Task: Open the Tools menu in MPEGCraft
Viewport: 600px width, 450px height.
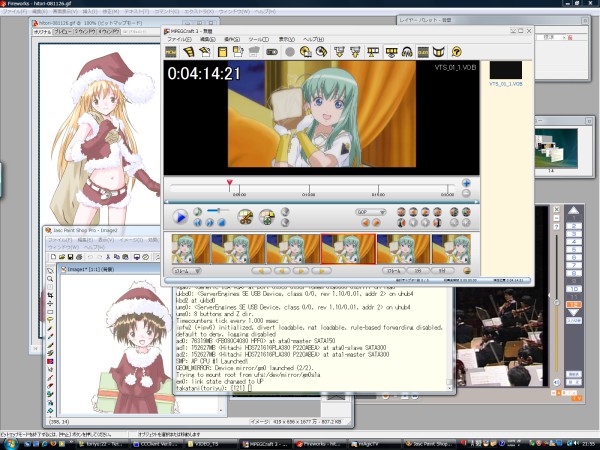Action: 258,39
